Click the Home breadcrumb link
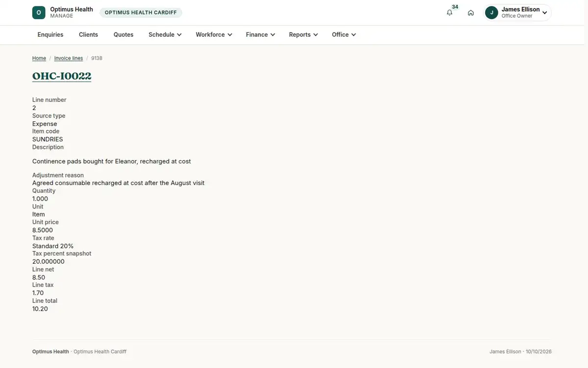 [39, 58]
